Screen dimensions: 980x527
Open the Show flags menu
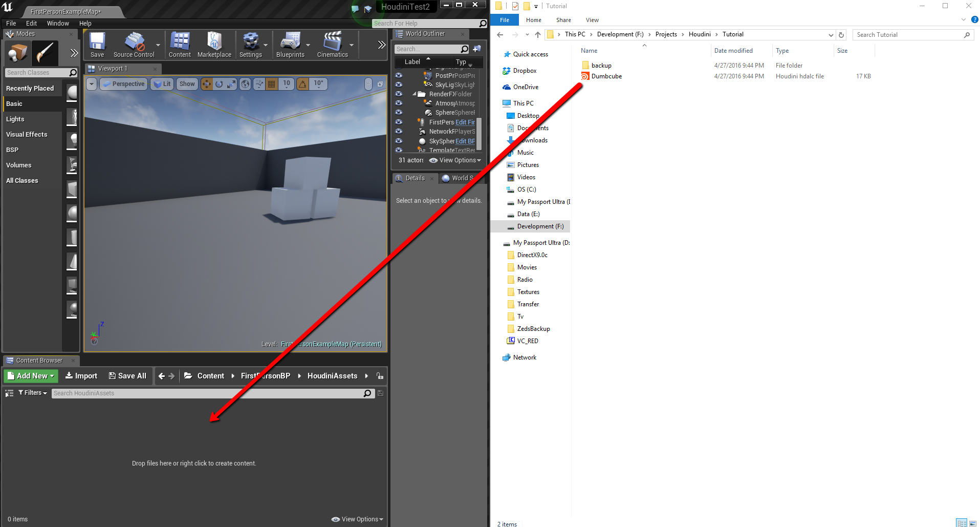tap(187, 84)
